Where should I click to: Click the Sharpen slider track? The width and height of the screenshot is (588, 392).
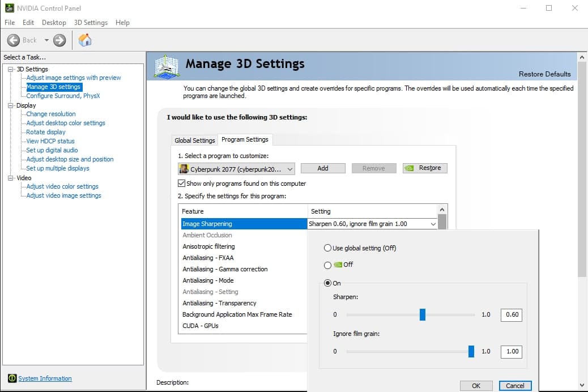(x=385, y=315)
